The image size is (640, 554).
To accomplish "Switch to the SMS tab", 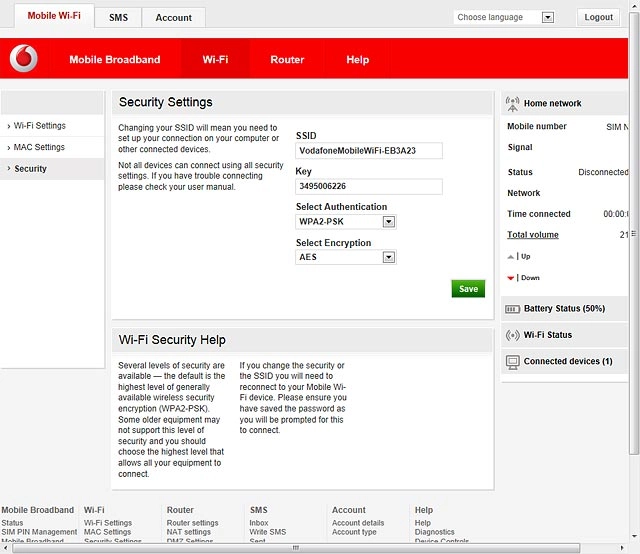I will (x=118, y=18).
